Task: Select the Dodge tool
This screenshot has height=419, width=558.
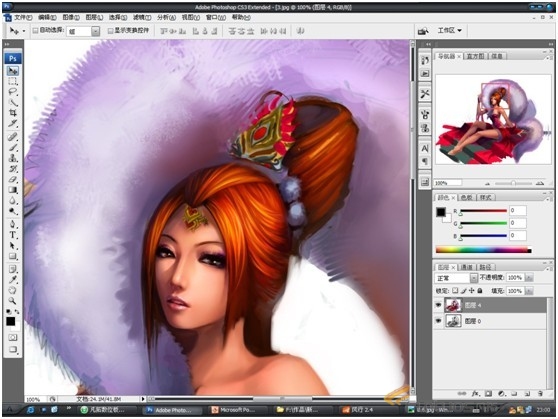Action: [x=13, y=211]
